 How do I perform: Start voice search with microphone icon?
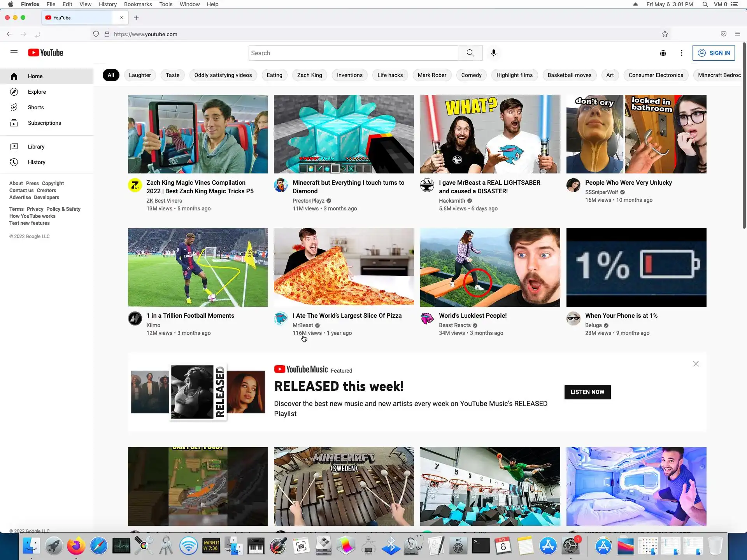(x=493, y=53)
